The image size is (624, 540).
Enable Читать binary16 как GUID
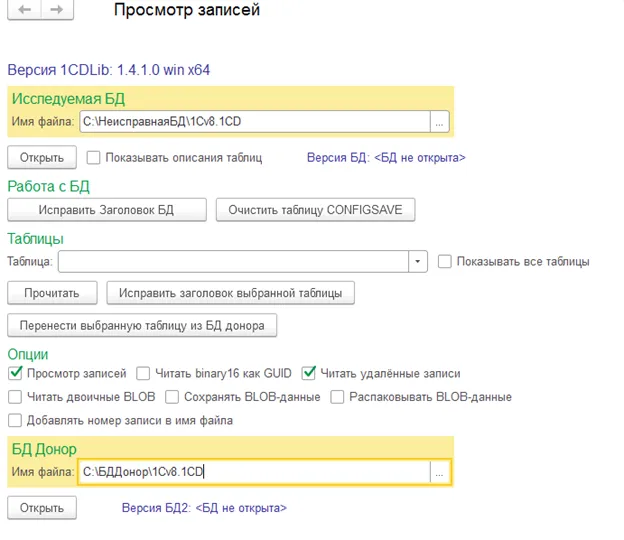point(143,374)
